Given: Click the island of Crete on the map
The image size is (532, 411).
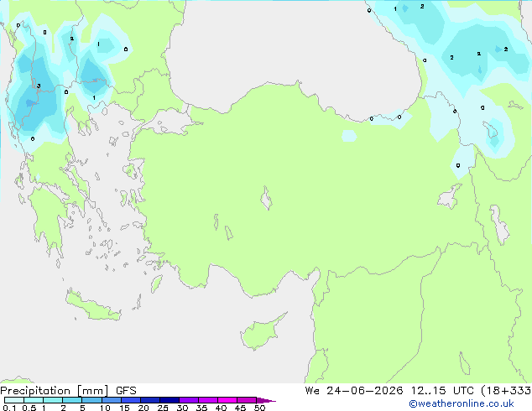Looking at the screenshot, I should pos(93,305).
